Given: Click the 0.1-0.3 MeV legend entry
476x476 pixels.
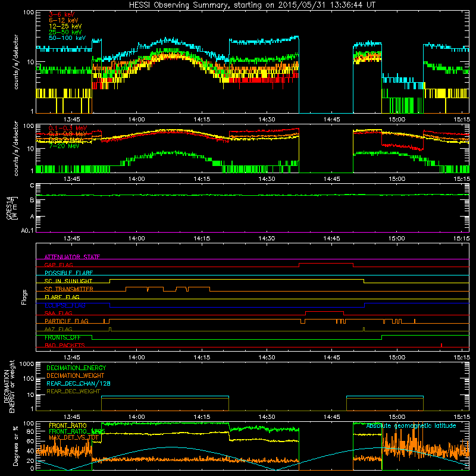Looking at the screenshot, I should pos(68,128).
